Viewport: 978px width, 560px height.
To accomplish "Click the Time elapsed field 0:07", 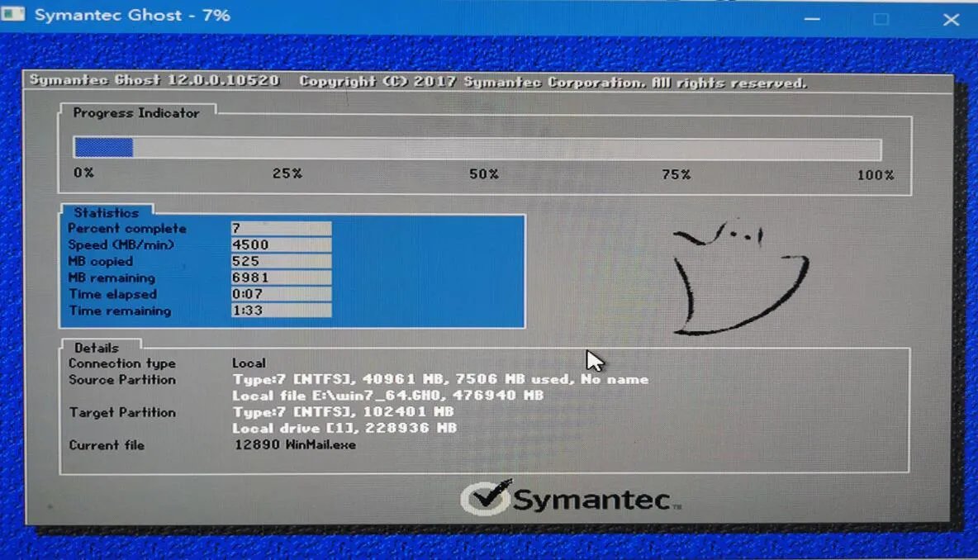I will click(x=281, y=295).
